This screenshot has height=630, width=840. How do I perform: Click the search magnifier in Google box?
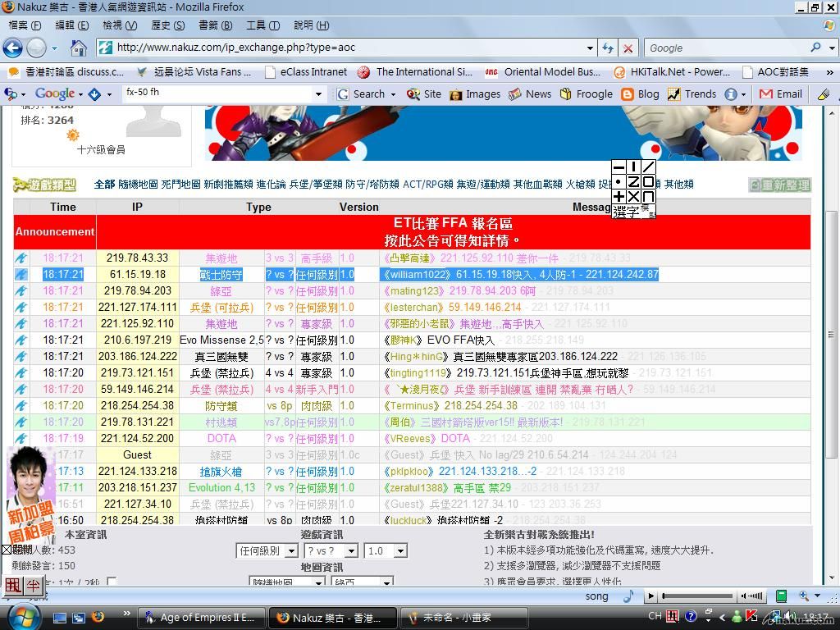point(815,48)
